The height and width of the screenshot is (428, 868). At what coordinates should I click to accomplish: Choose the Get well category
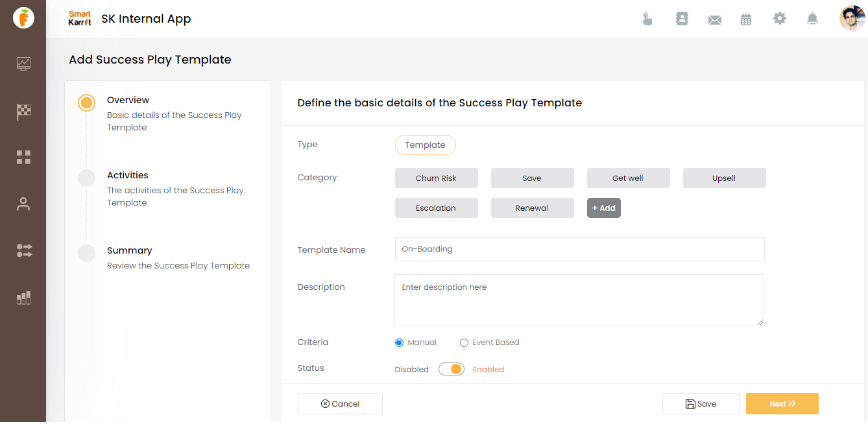[629, 178]
